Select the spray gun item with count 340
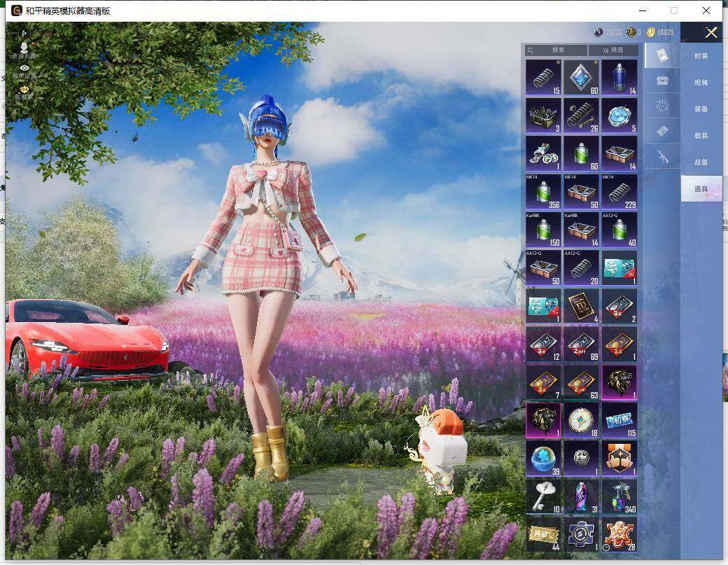 click(x=619, y=497)
